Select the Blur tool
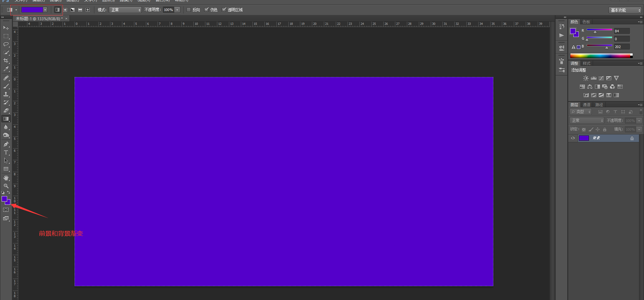The height and width of the screenshot is (300, 644). pyautogui.click(x=6, y=127)
